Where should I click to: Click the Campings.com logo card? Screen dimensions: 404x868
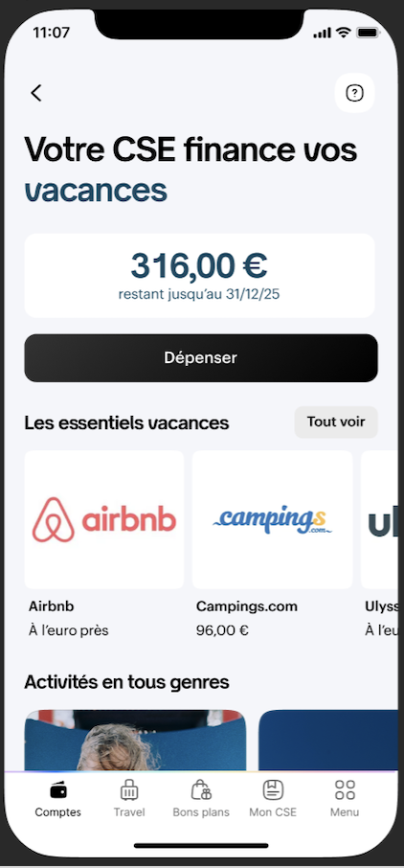point(272,520)
